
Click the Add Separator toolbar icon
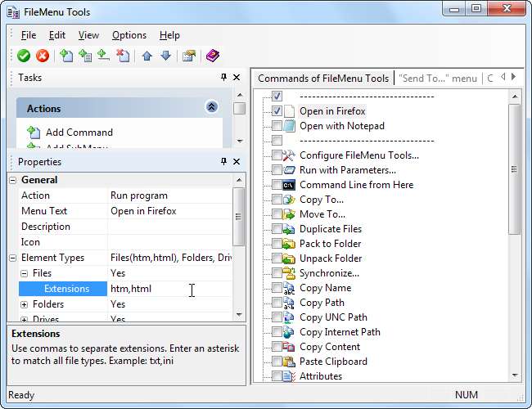(103, 56)
